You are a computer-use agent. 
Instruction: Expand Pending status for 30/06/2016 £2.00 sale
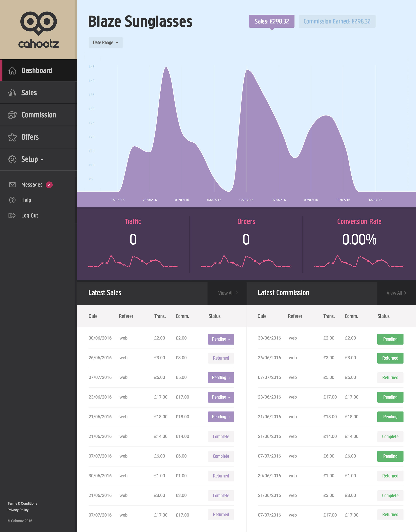[221, 339]
